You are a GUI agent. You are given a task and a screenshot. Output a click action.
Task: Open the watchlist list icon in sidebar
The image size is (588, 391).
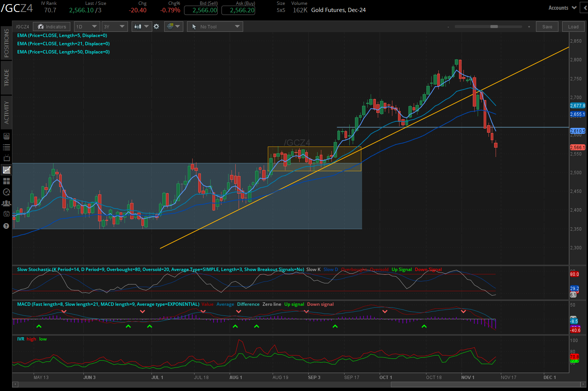coord(6,147)
